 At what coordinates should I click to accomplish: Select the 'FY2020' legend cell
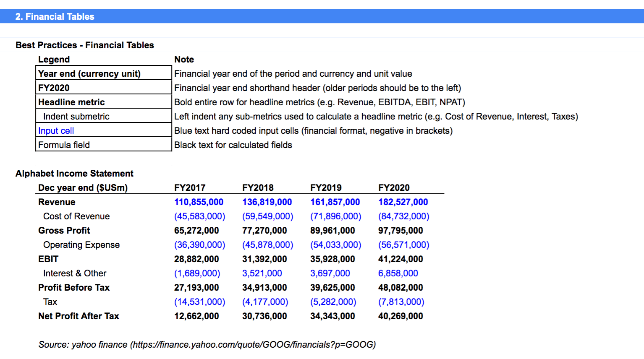tap(104, 88)
